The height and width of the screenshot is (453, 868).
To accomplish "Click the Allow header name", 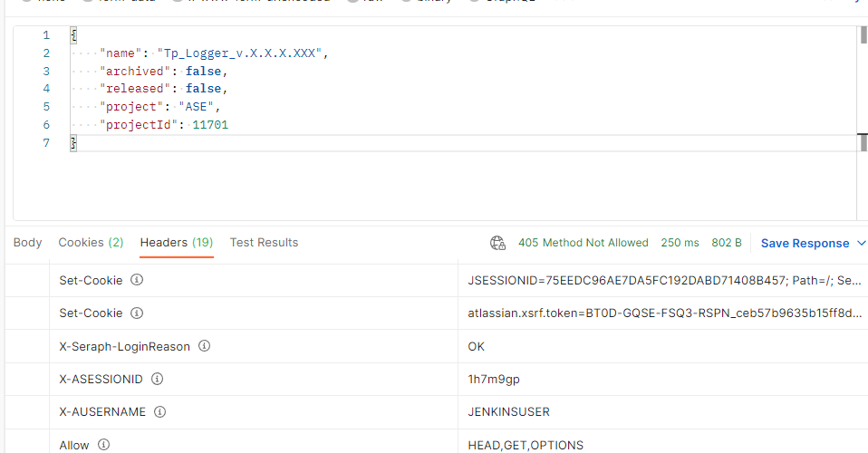I will point(74,445).
